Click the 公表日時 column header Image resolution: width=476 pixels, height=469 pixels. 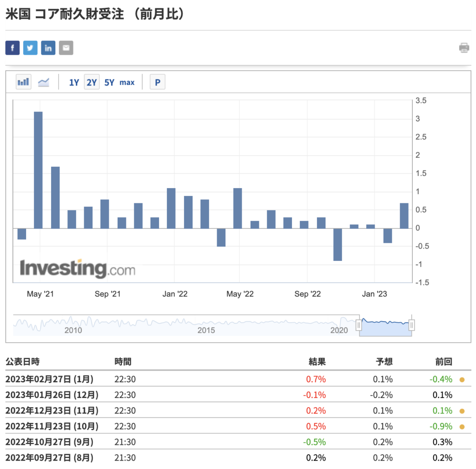point(22,361)
